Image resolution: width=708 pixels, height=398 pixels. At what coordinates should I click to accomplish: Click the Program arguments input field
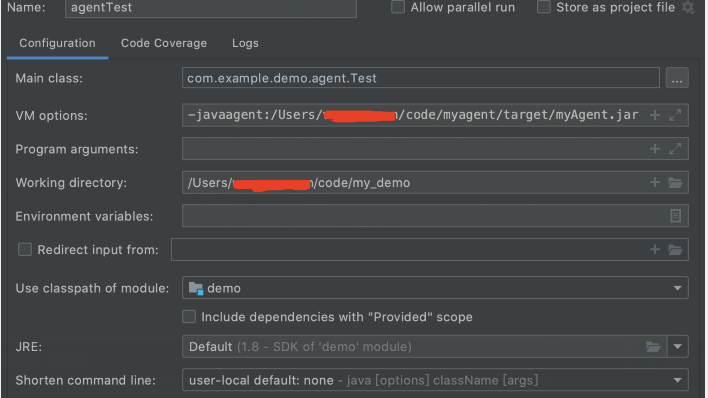coord(435,149)
